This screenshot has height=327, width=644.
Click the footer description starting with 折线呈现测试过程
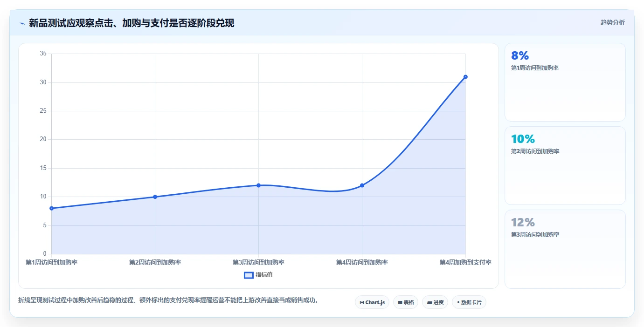(170, 300)
